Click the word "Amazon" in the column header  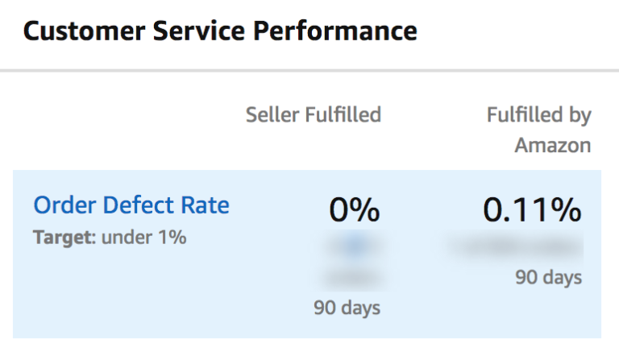click(x=553, y=146)
